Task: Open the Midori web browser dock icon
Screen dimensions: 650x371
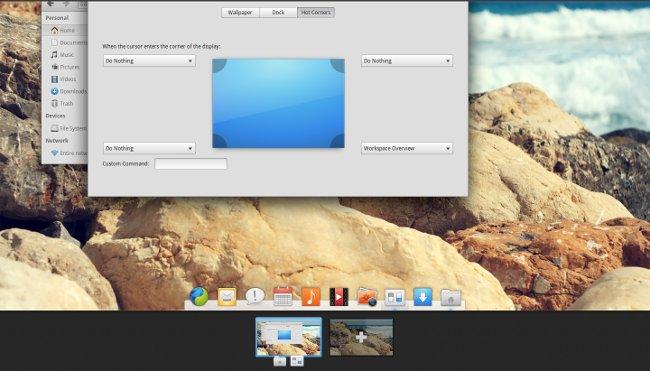Action: (199, 297)
